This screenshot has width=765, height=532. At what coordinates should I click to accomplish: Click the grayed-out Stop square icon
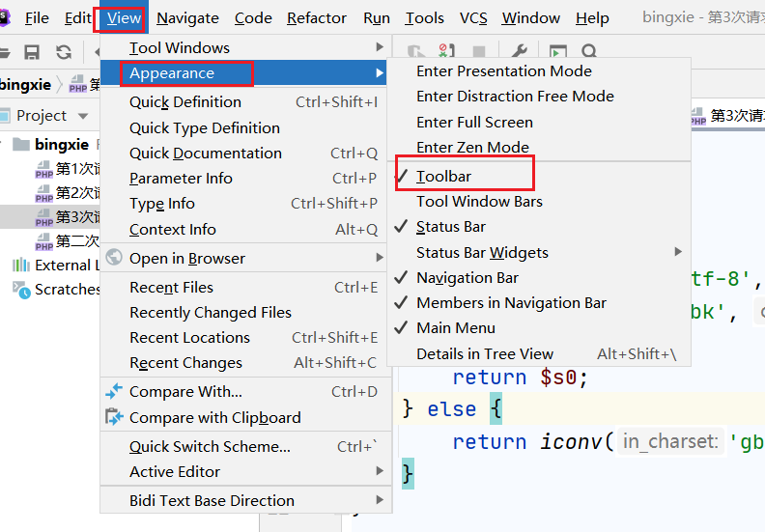tap(478, 52)
